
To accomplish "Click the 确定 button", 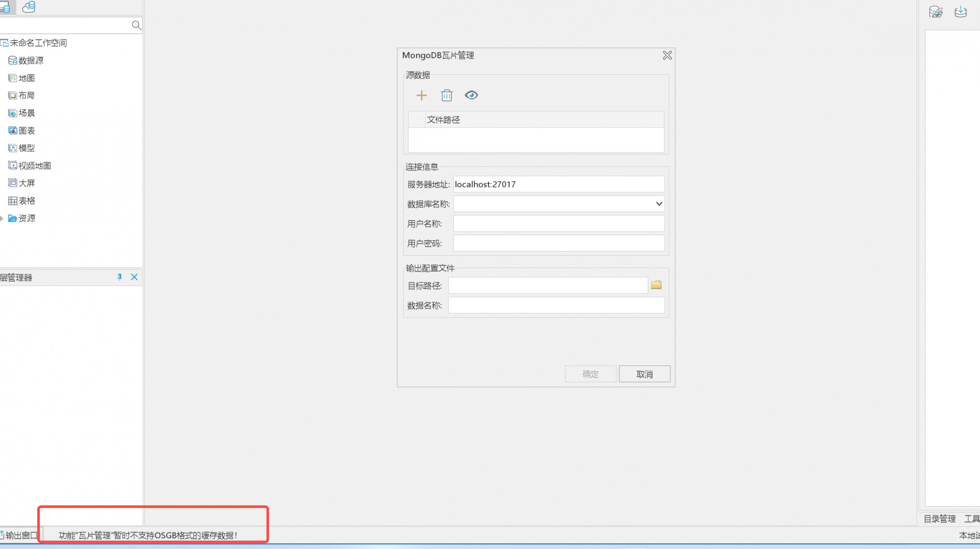I will (591, 374).
